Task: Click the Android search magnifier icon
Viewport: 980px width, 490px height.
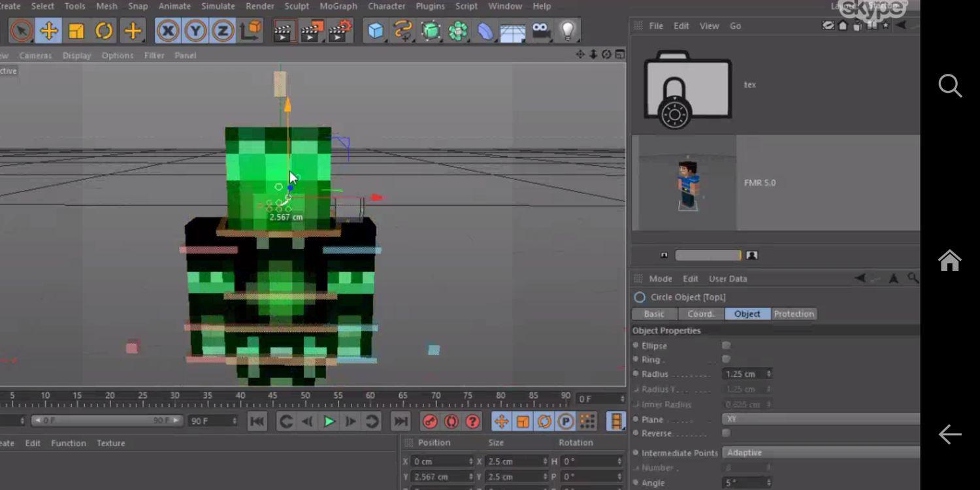Action: click(950, 86)
